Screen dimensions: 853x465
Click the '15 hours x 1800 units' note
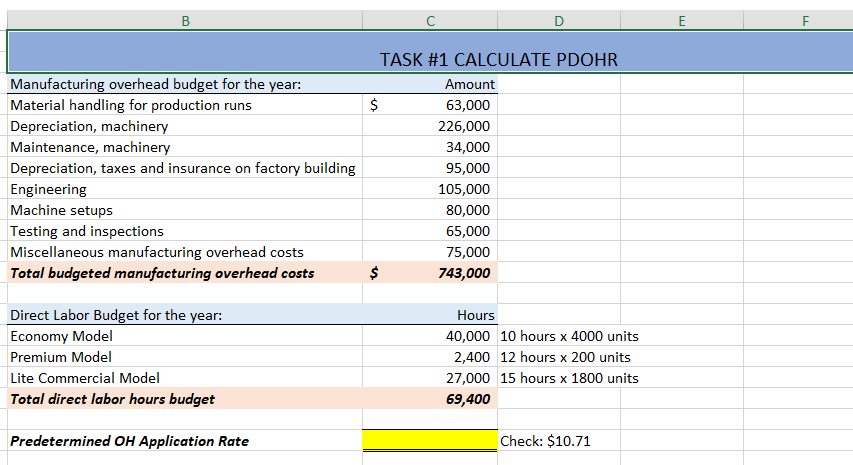(569, 378)
